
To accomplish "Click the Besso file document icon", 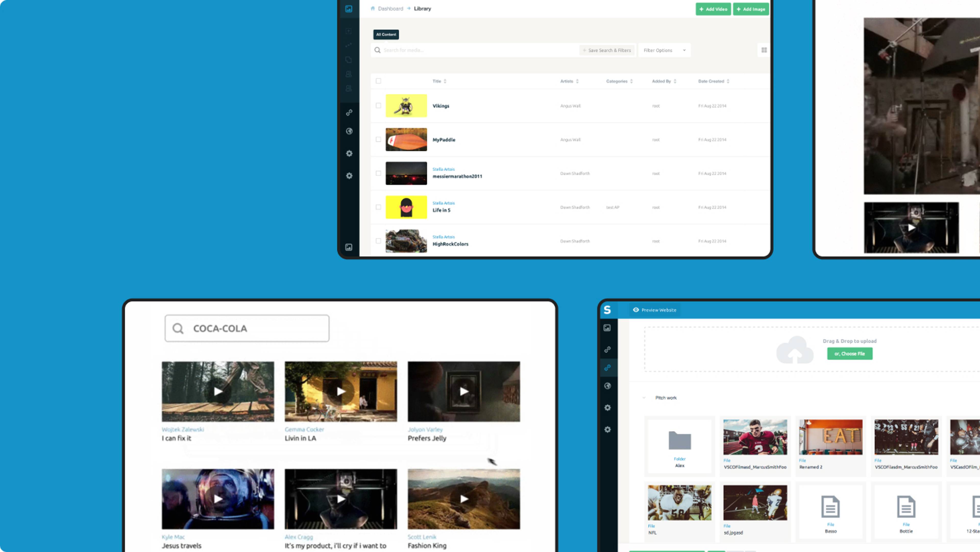I will [830, 507].
